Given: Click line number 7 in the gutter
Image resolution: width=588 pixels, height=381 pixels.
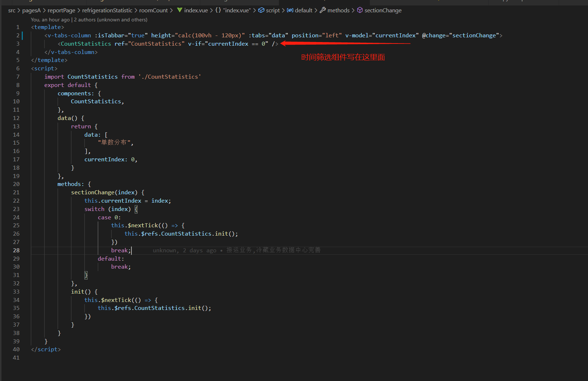Looking at the screenshot, I should coord(18,77).
